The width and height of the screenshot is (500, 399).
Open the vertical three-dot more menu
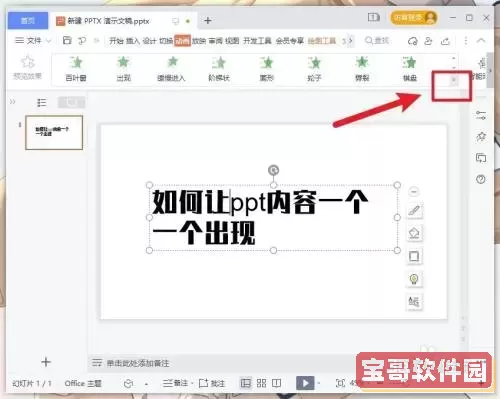point(466,41)
